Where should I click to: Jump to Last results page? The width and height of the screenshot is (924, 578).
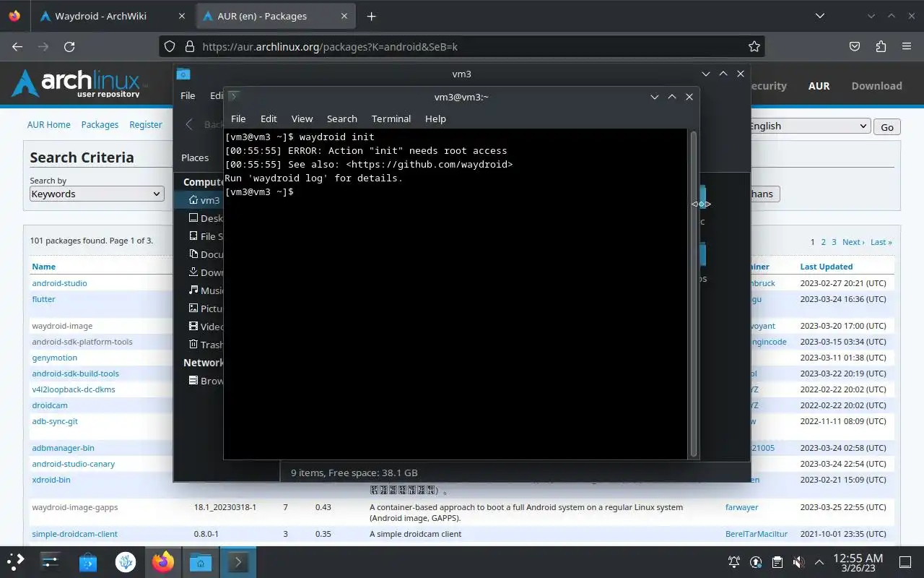pyautogui.click(x=881, y=242)
